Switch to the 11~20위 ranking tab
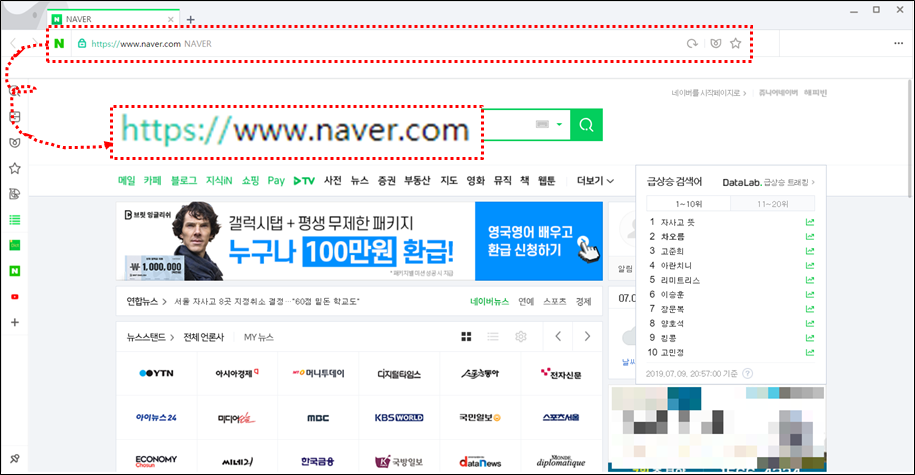This screenshot has height=475, width=915. point(773,204)
